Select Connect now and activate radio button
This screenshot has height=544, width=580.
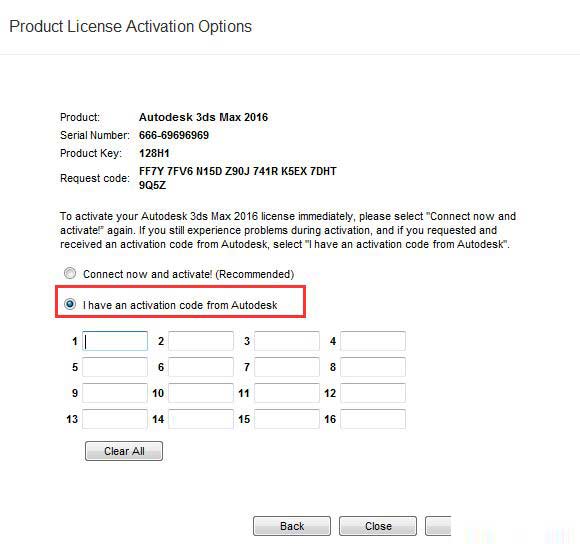(x=70, y=274)
